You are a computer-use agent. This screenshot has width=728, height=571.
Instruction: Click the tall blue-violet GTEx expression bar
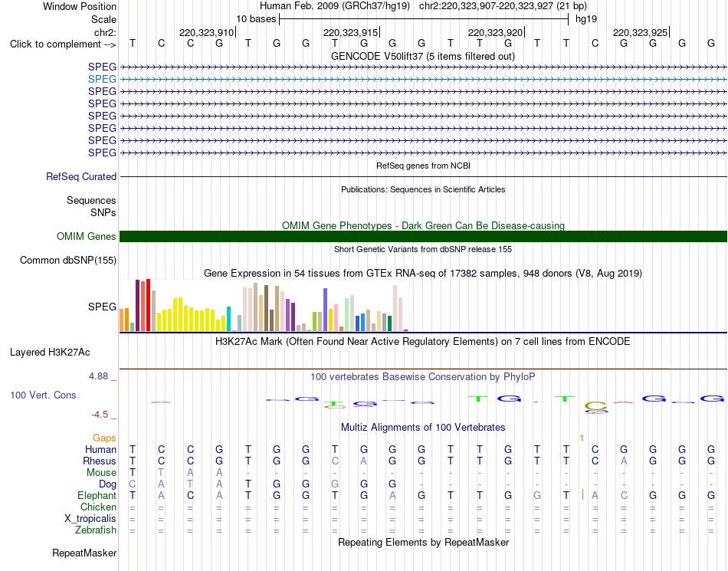[325, 310]
